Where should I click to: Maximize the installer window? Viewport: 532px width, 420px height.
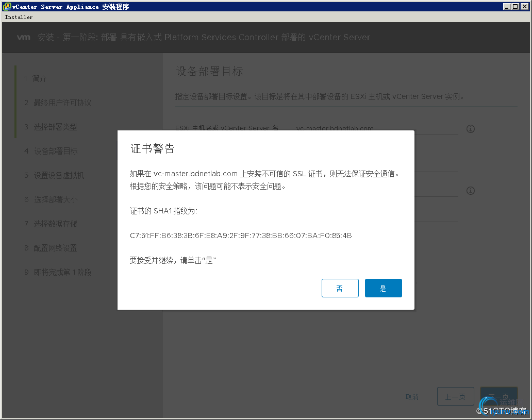(x=515, y=7)
